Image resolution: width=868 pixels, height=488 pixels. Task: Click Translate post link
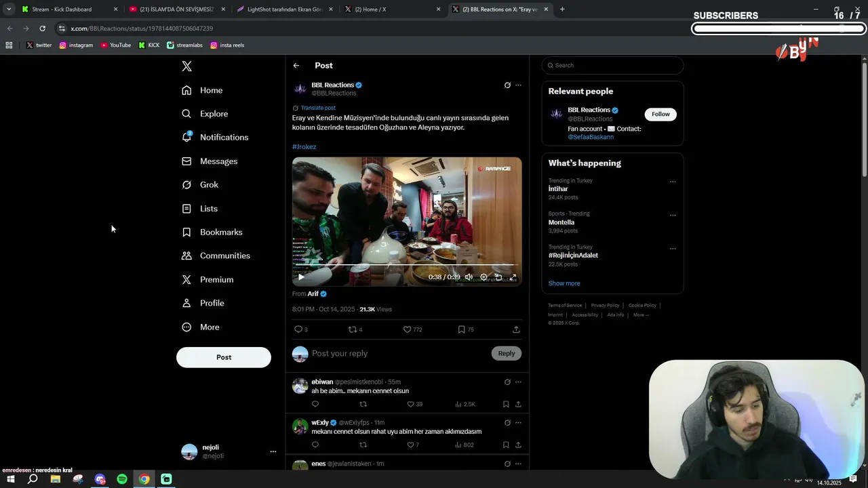(x=318, y=108)
